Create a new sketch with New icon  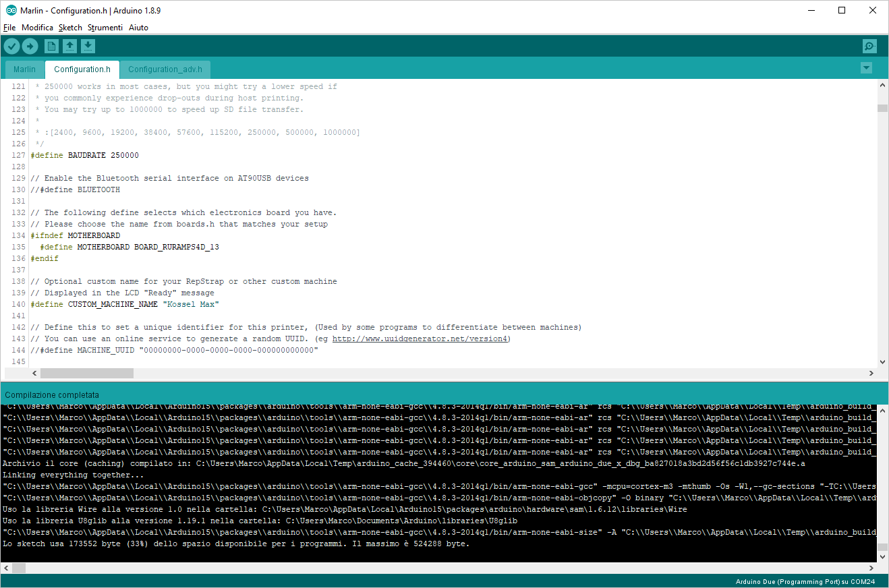(x=51, y=46)
